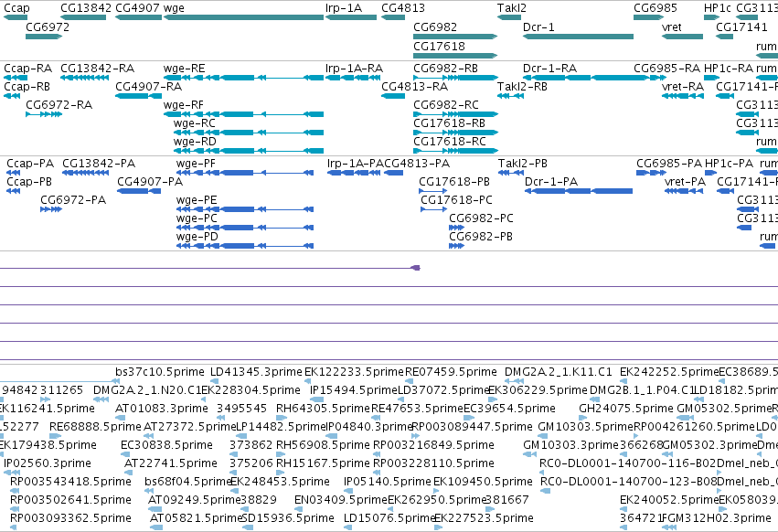778x532 pixels.
Task: Select the CG4907 gene label
Action: pyautogui.click(x=137, y=8)
